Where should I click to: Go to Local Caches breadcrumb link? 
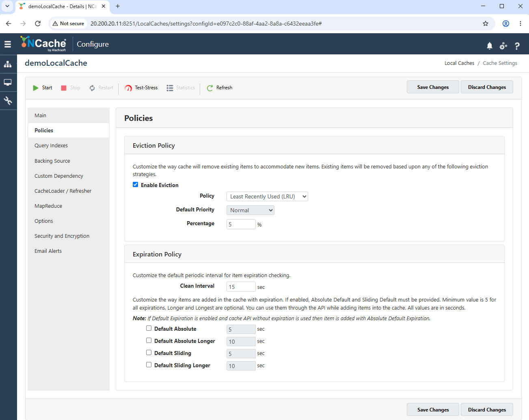point(459,63)
